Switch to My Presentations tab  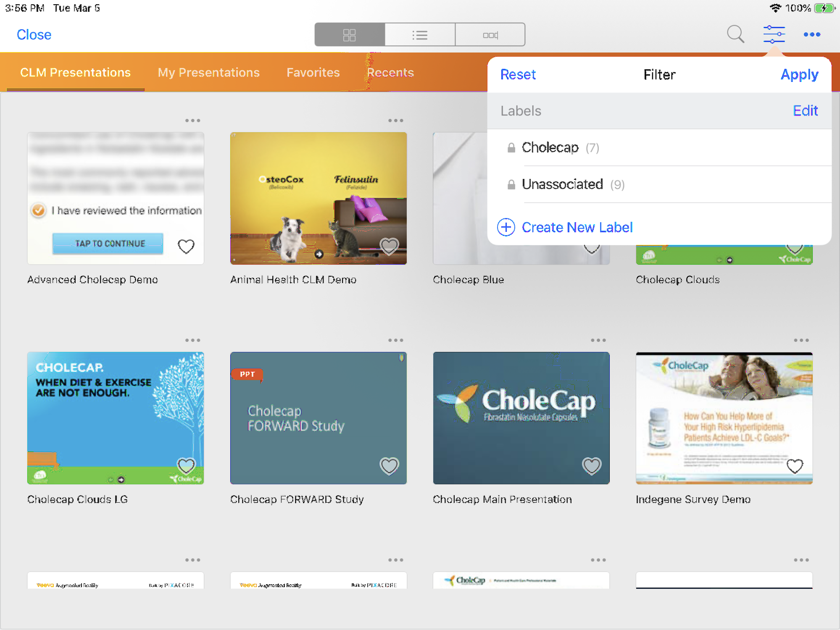[208, 72]
